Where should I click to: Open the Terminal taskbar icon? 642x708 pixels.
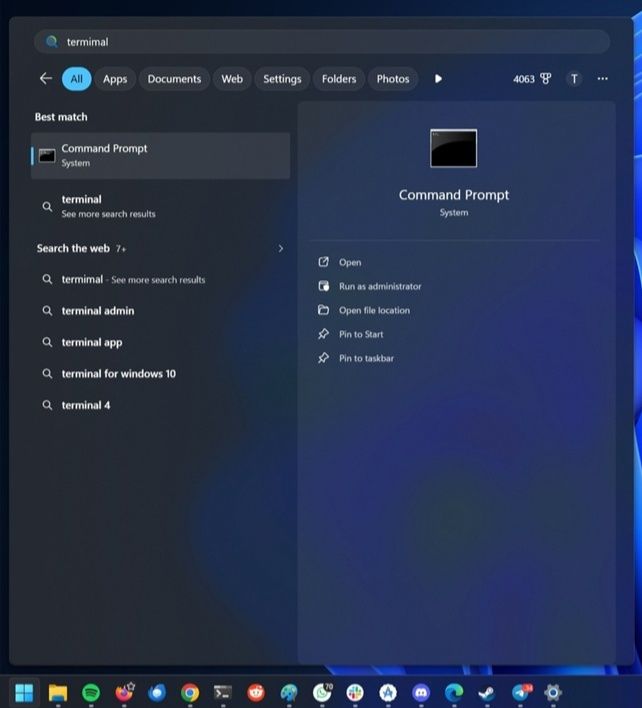(x=223, y=692)
